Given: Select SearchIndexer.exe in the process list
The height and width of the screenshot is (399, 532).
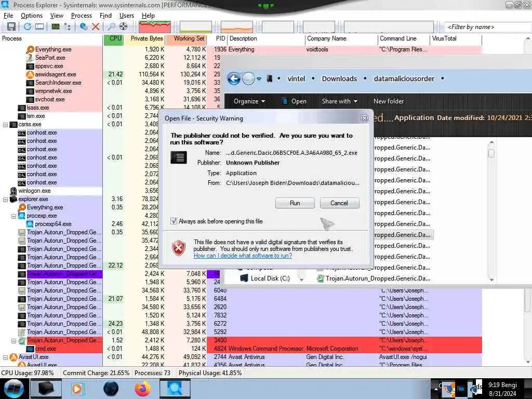Looking at the screenshot, I should (58, 83).
